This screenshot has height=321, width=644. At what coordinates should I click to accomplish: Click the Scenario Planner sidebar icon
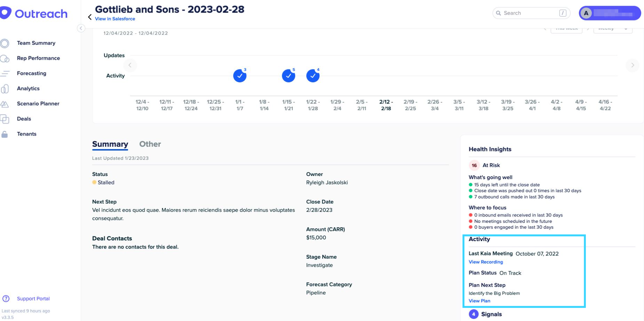click(5, 104)
